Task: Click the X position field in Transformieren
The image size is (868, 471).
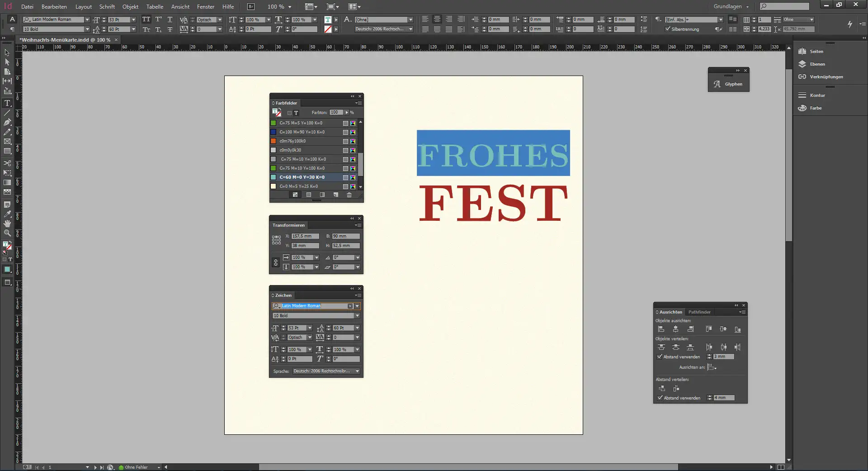Action: point(305,236)
